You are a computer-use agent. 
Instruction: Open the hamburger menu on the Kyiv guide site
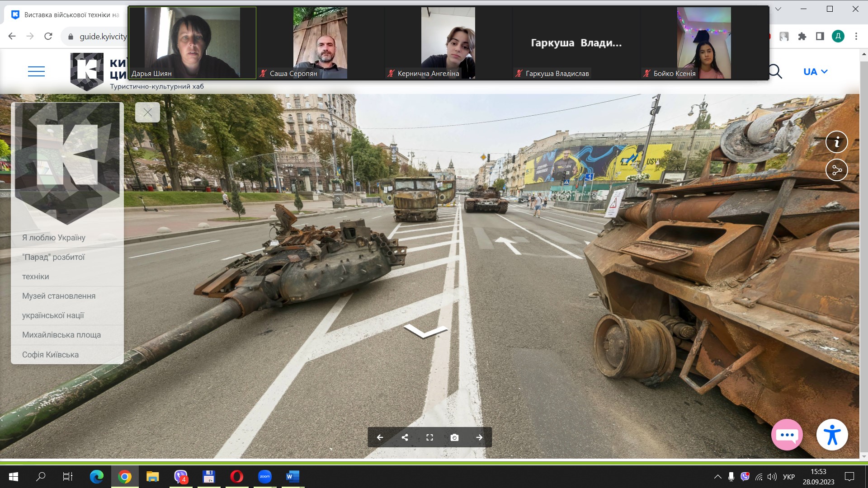coord(36,71)
